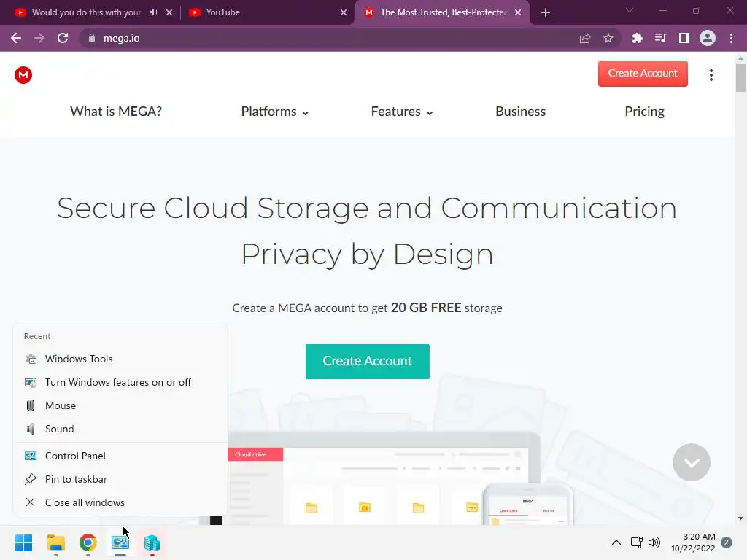This screenshot has height=560, width=747.
Task: Click Control Panel taskbar icon
Action: (120, 542)
